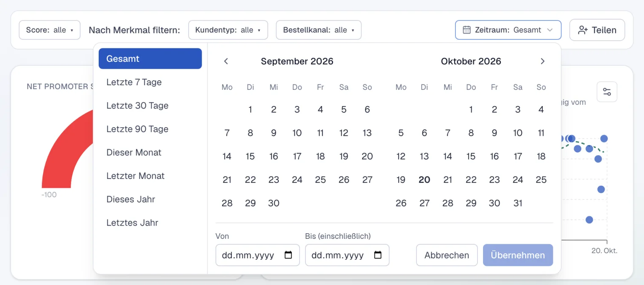Select the Gesamt preset
Screen dimensions: 644x285
pos(150,59)
